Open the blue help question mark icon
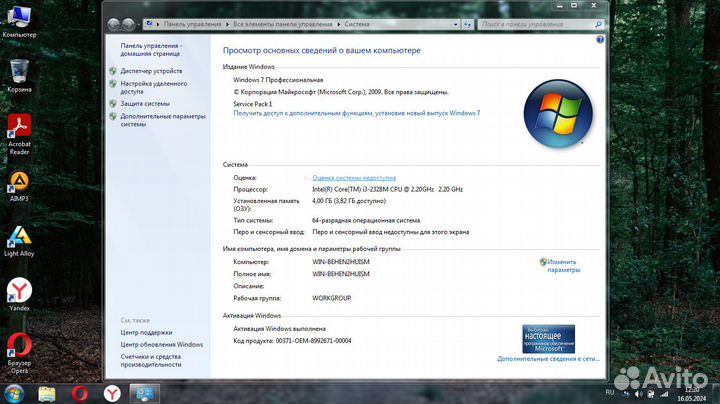720x404 pixels. pyautogui.click(x=600, y=40)
